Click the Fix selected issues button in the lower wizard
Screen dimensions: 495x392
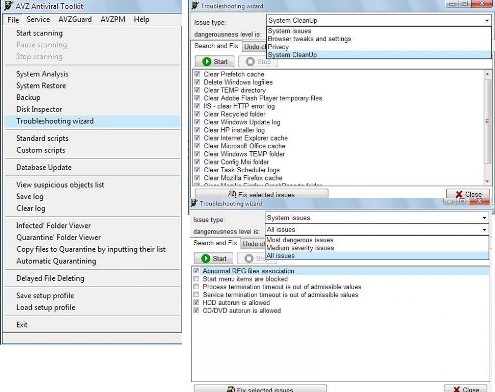pos(260,389)
